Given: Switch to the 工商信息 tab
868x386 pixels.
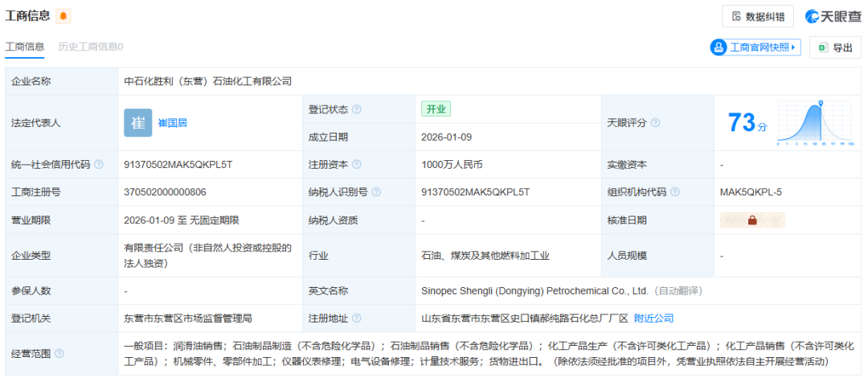Looking at the screenshot, I should (25, 47).
